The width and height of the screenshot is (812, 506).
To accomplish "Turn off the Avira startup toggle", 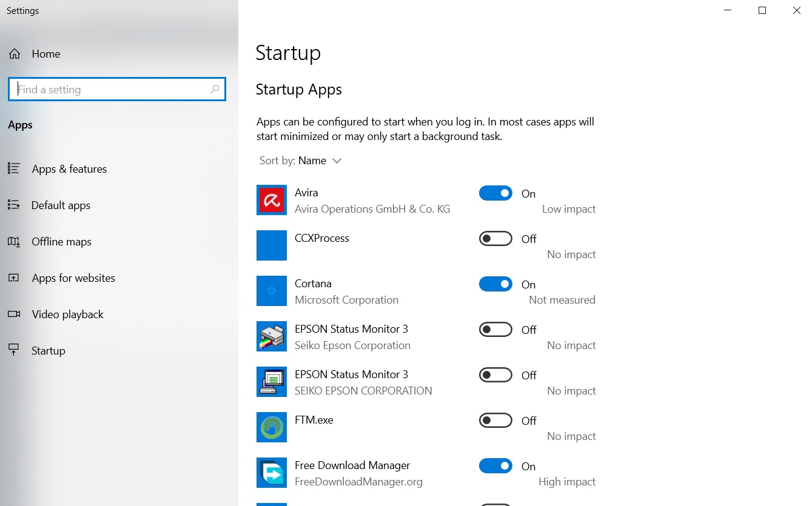I will 495,193.
